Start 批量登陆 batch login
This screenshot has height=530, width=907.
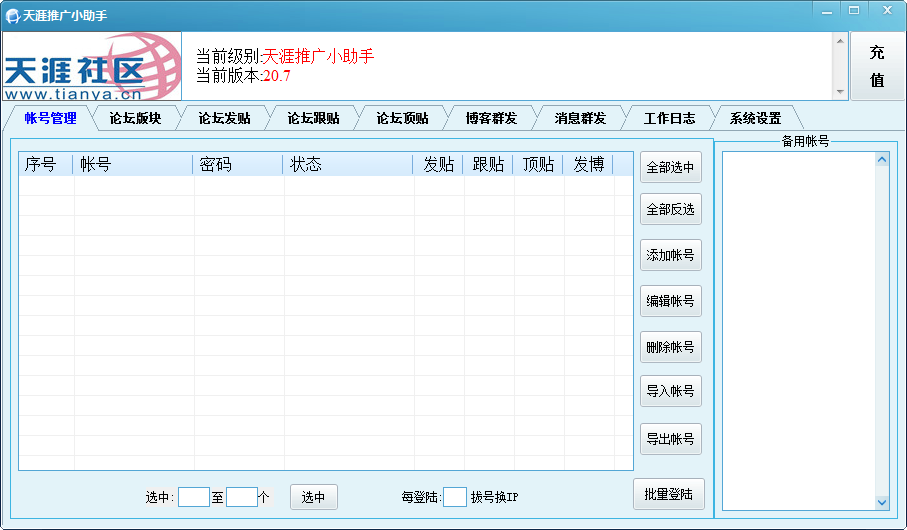[x=669, y=494]
